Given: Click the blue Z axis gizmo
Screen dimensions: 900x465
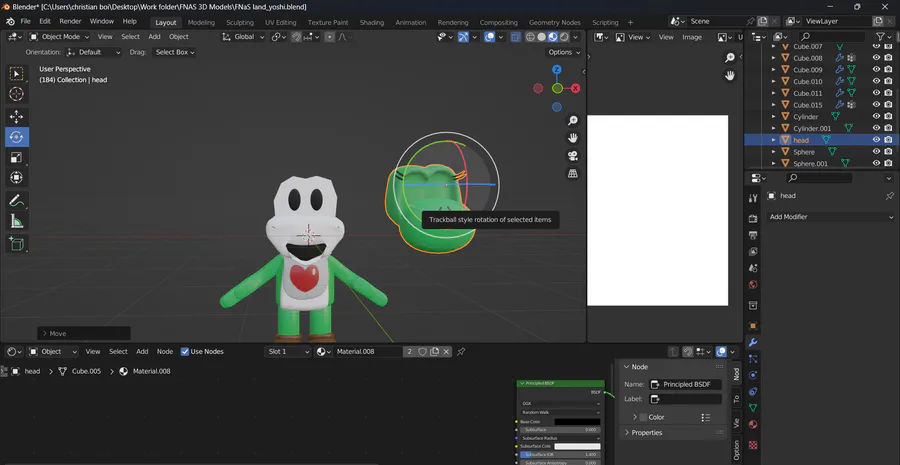Looking at the screenshot, I should [557, 69].
